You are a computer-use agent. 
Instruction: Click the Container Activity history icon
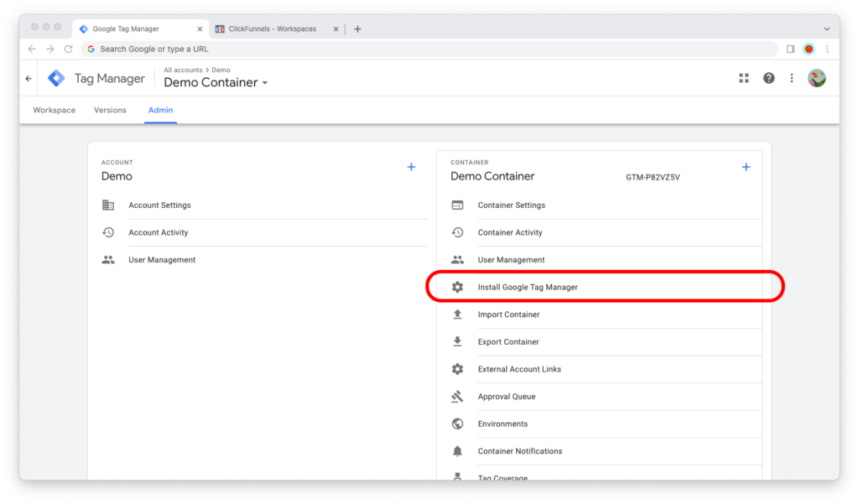click(457, 232)
